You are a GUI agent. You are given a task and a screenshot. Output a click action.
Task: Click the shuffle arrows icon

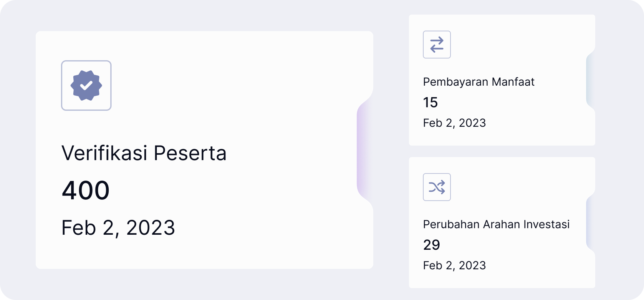(x=437, y=187)
